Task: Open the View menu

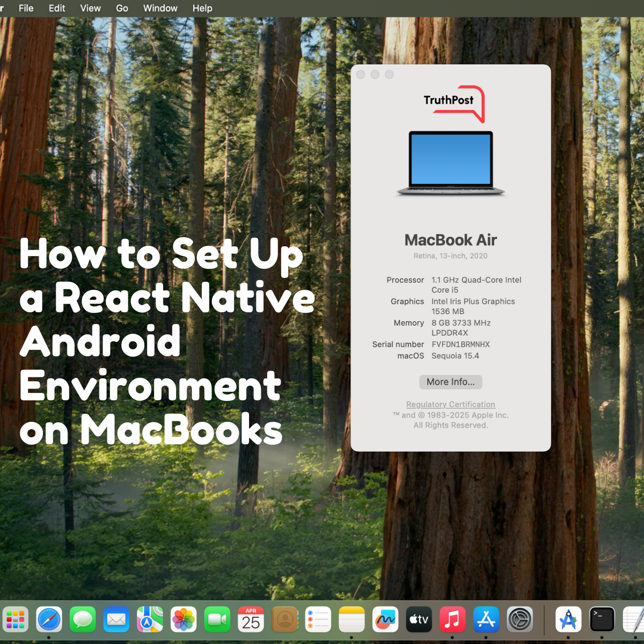Action: 90,8
